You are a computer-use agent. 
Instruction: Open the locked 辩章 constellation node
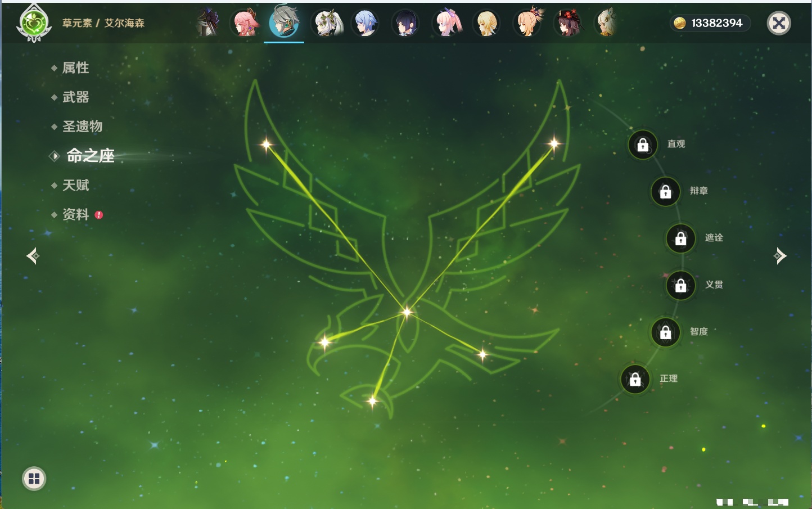[x=665, y=191]
